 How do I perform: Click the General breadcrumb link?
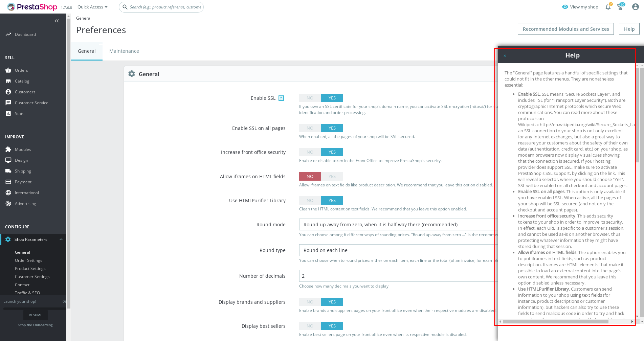click(x=84, y=18)
